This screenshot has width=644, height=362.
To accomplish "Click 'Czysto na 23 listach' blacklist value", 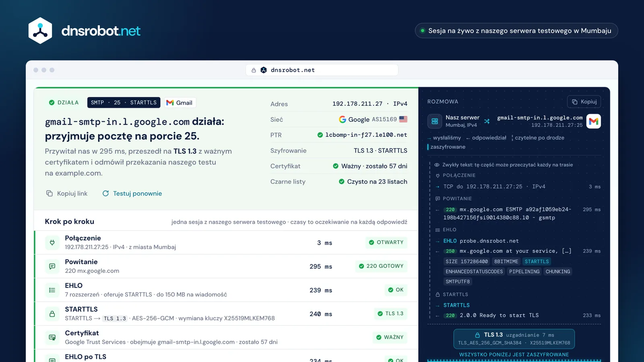I will [377, 182].
